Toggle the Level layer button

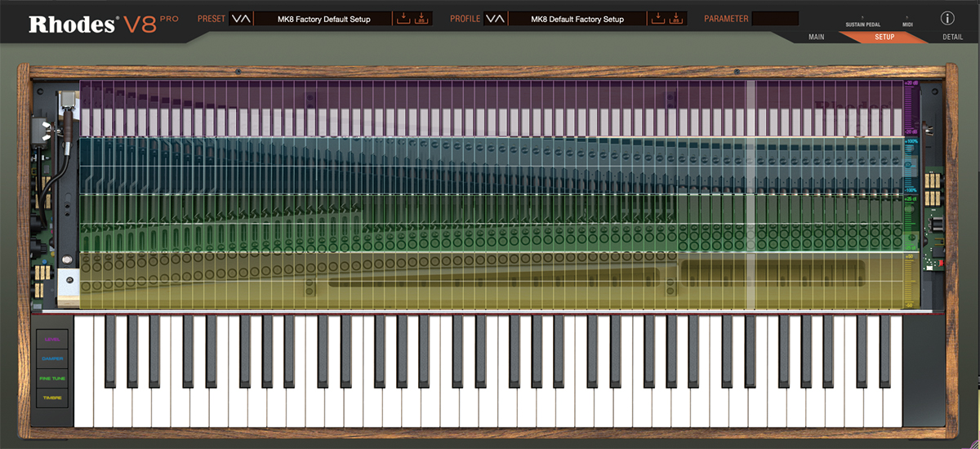click(51, 339)
